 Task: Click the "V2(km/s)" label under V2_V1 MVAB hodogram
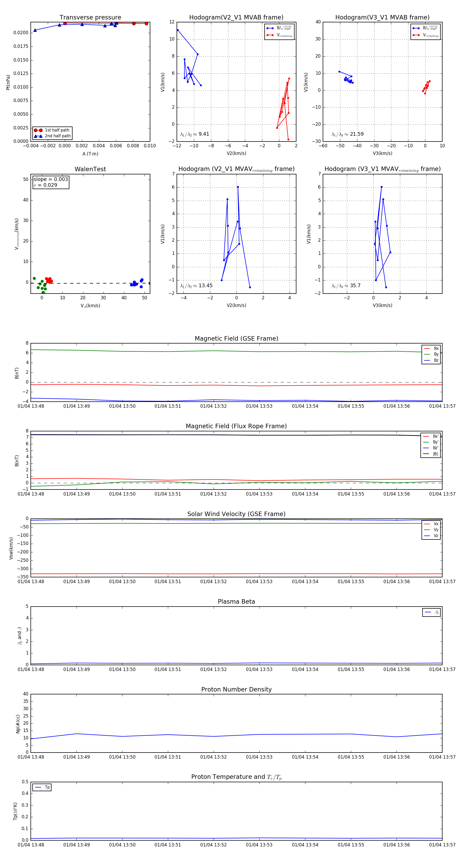click(x=236, y=154)
